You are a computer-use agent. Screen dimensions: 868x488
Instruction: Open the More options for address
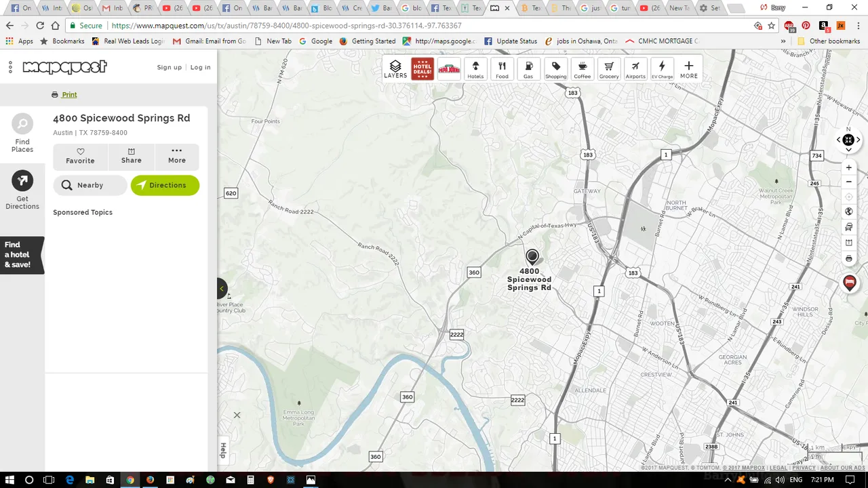point(176,156)
